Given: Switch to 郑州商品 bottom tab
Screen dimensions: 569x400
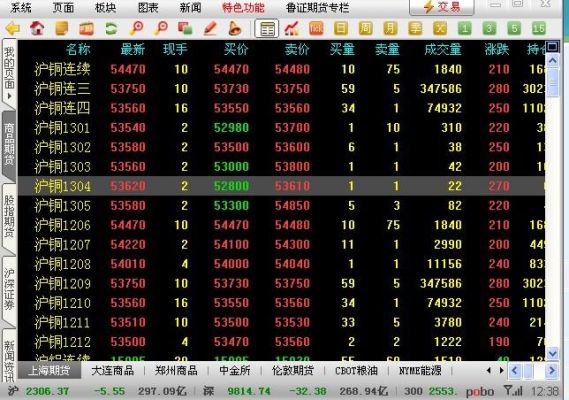Looking at the screenshot, I should pos(176,370).
